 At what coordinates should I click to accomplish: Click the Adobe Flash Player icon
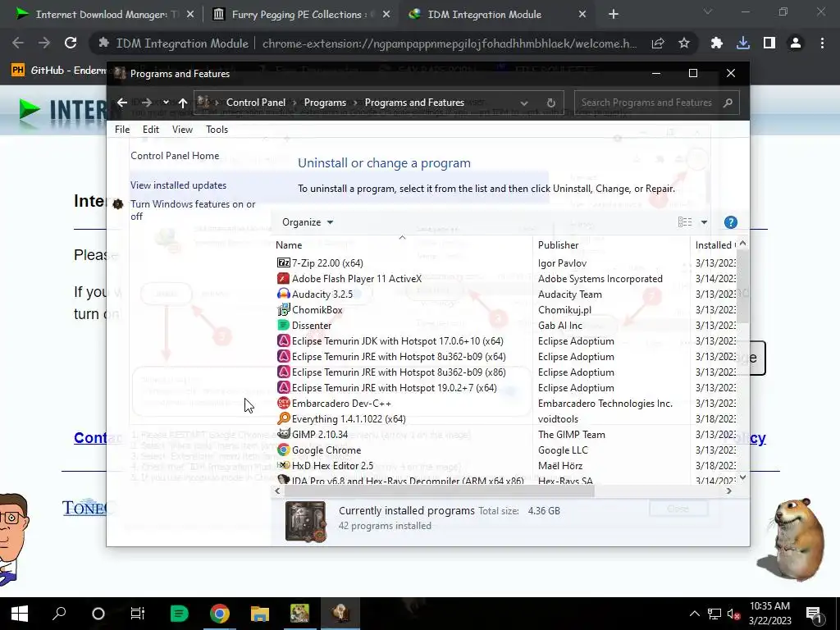[283, 279]
